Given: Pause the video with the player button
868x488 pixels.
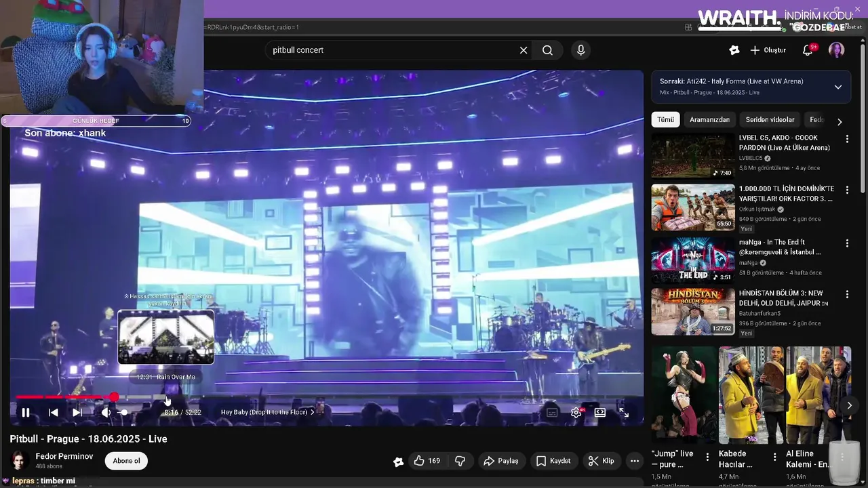Looking at the screenshot, I should [x=26, y=412].
